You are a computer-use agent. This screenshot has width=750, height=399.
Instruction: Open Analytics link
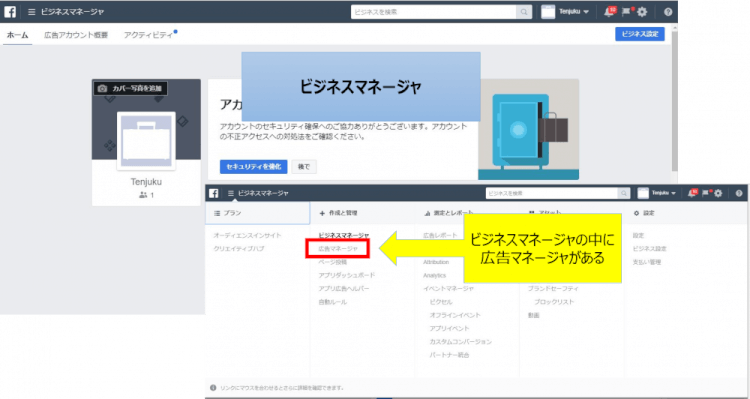click(434, 276)
